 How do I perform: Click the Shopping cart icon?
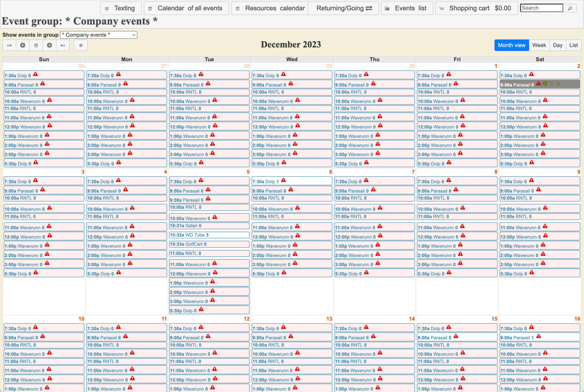[x=441, y=8]
